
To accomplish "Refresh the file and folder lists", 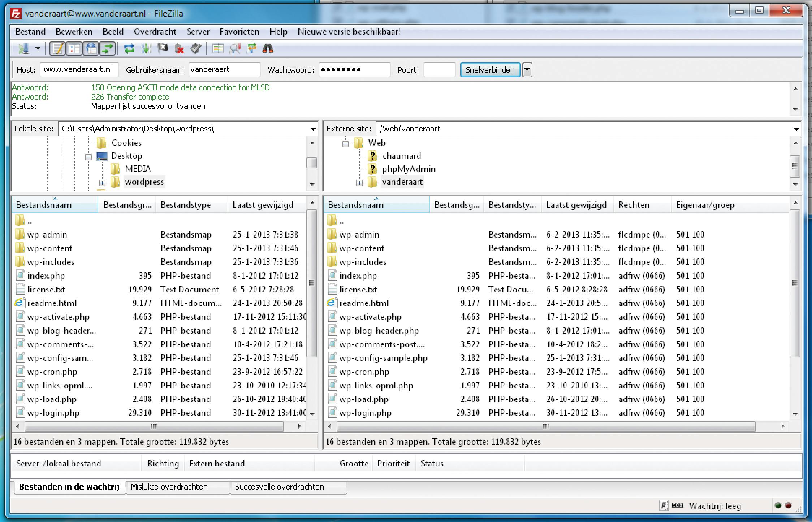I will (129, 48).
